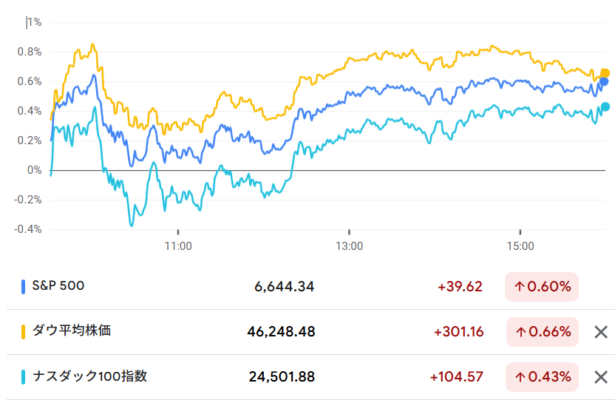
Task: Select the blue endpoint dot on the chart
Action: (604, 82)
